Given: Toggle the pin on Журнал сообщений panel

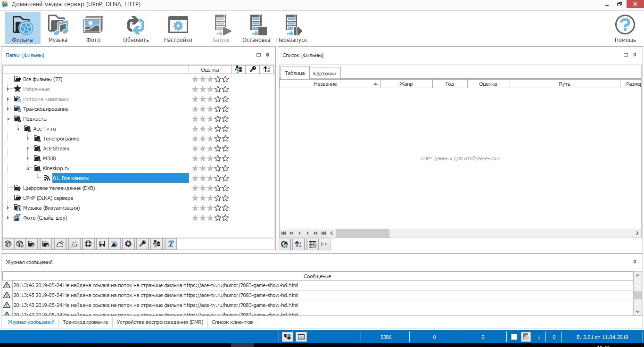Looking at the screenshot, I should pos(635,262).
